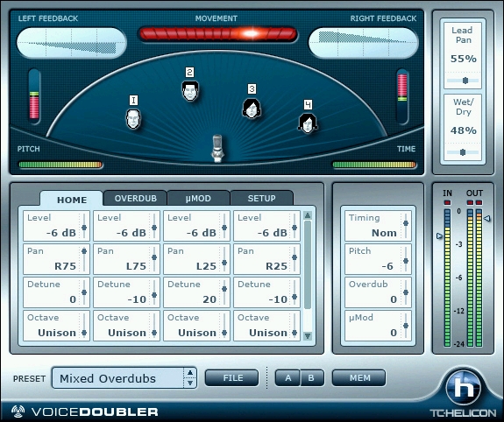Click voice 1 number label
Image resolution: width=504 pixels, height=422 pixels.
[x=133, y=100]
